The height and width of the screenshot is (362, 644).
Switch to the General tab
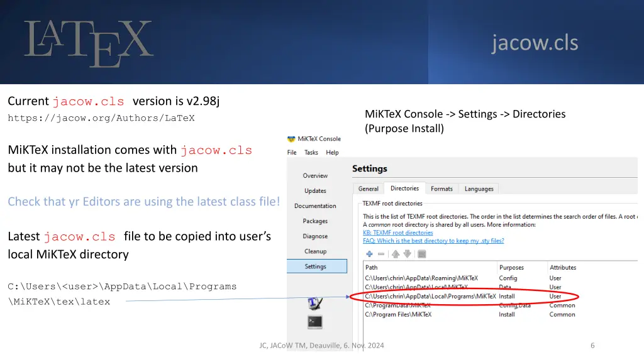(x=369, y=189)
